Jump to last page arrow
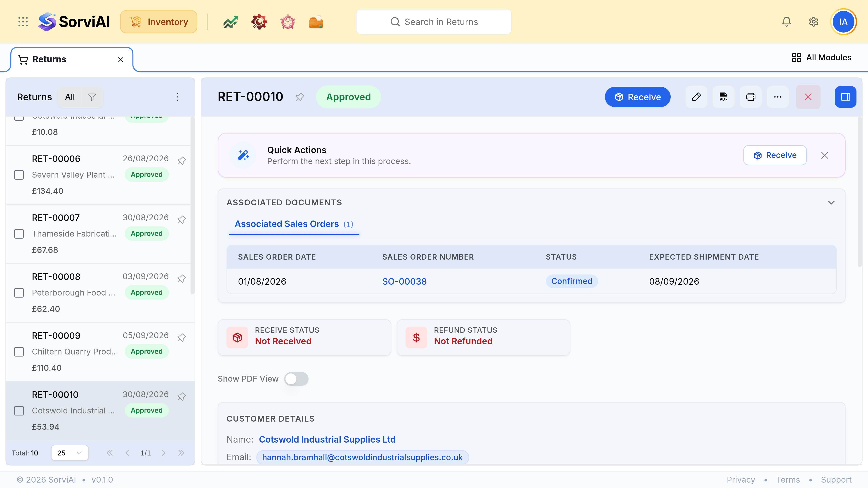The height and width of the screenshot is (488, 868). coord(181,453)
